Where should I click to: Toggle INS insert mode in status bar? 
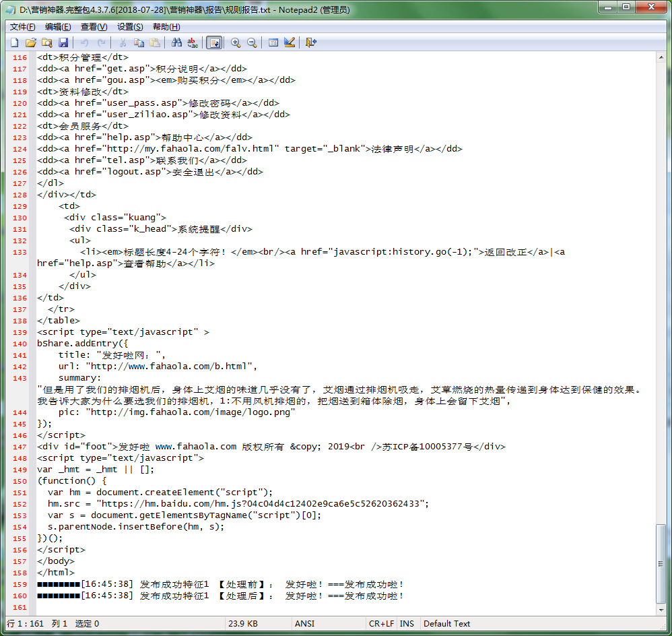coord(407,624)
